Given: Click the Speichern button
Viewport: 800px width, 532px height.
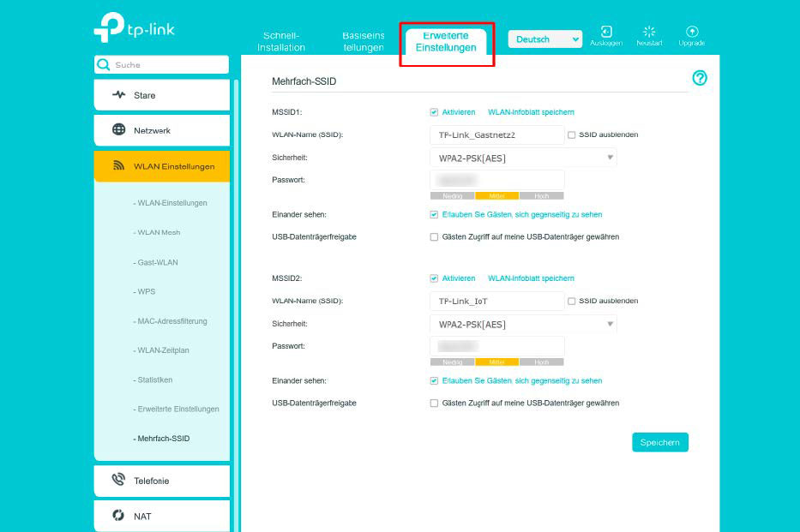Looking at the screenshot, I should click(x=660, y=442).
